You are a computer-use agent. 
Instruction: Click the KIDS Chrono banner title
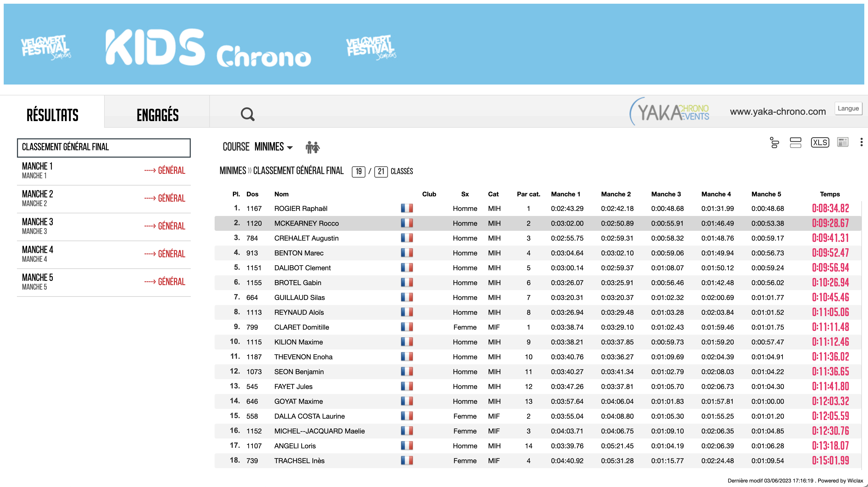(208, 47)
